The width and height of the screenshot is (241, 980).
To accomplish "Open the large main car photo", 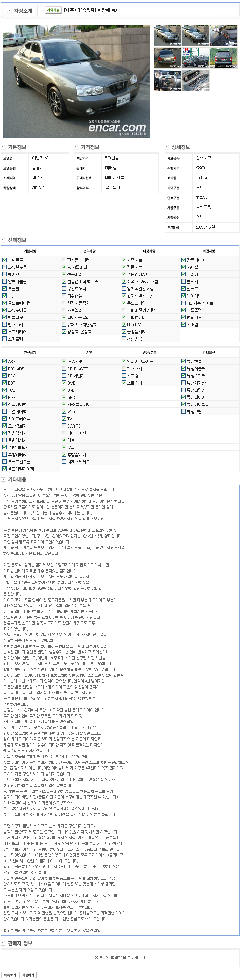I will (x=76, y=82).
